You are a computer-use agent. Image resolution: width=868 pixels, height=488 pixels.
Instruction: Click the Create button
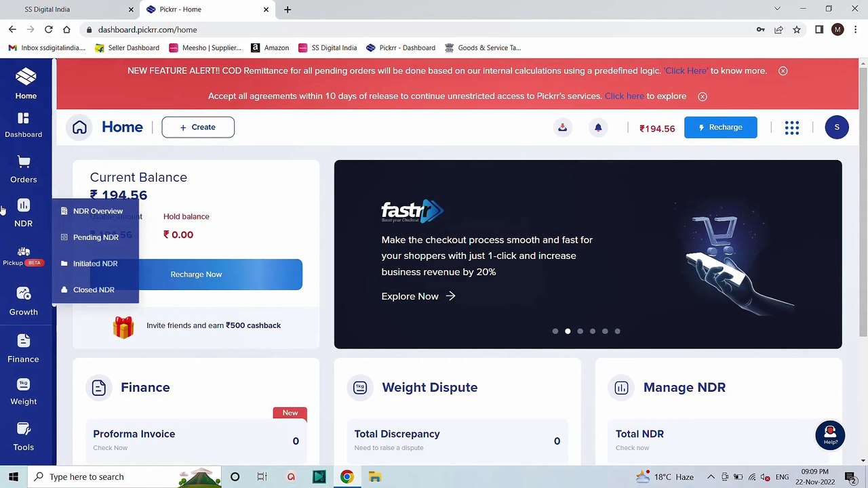coord(198,127)
